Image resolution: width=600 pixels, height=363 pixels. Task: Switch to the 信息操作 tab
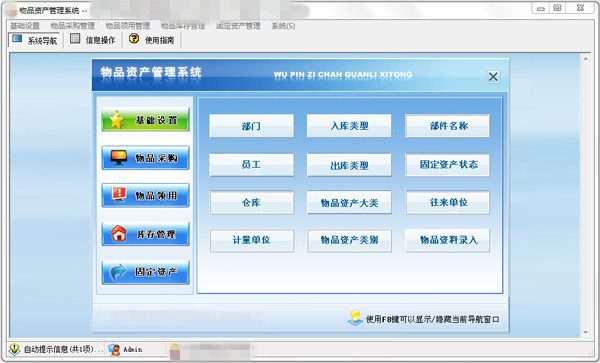[93, 40]
